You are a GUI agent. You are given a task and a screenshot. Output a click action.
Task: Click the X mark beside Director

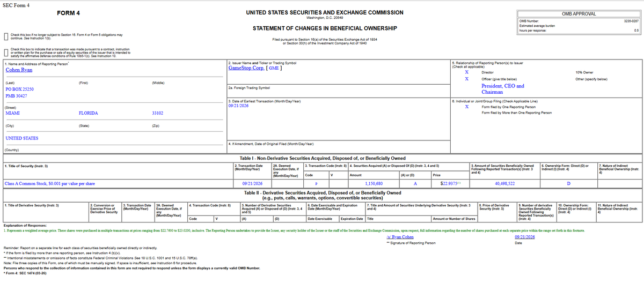(467, 71)
